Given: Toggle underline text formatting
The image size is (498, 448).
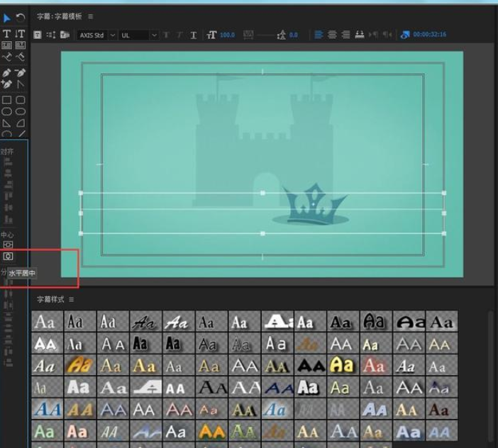Looking at the screenshot, I should coord(194,35).
